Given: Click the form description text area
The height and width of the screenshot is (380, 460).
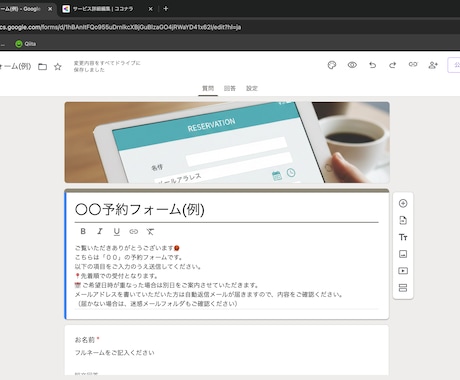Looking at the screenshot, I should (226, 276).
